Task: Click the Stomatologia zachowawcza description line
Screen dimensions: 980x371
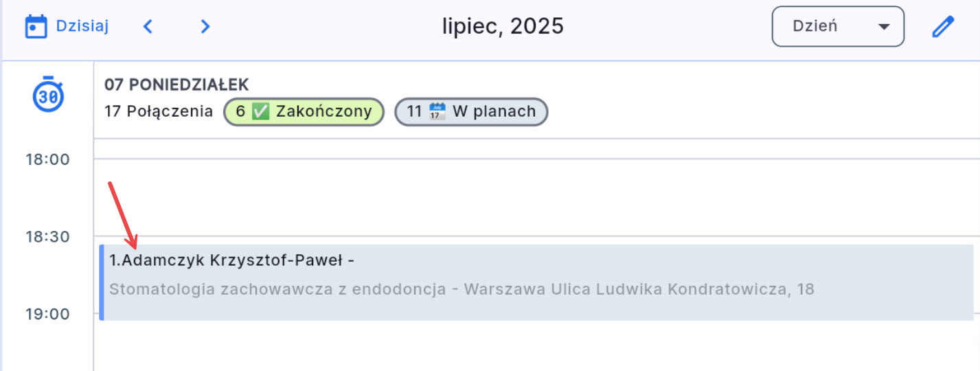Action: point(461,289)
